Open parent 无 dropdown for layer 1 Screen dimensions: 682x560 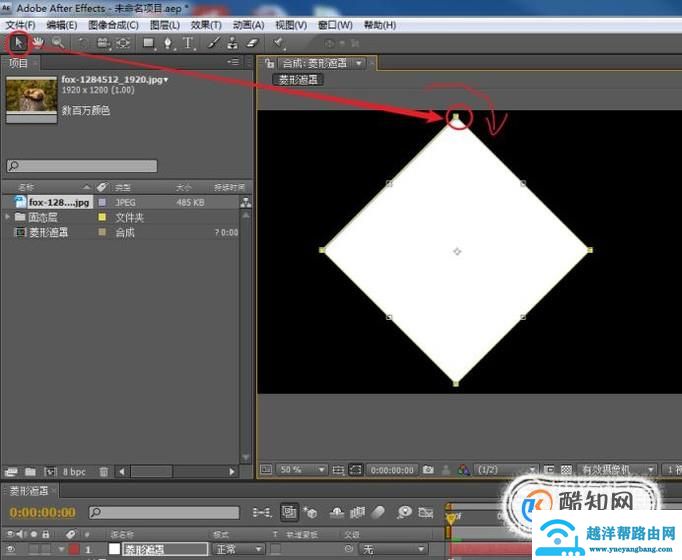click(x=392, y=549)
